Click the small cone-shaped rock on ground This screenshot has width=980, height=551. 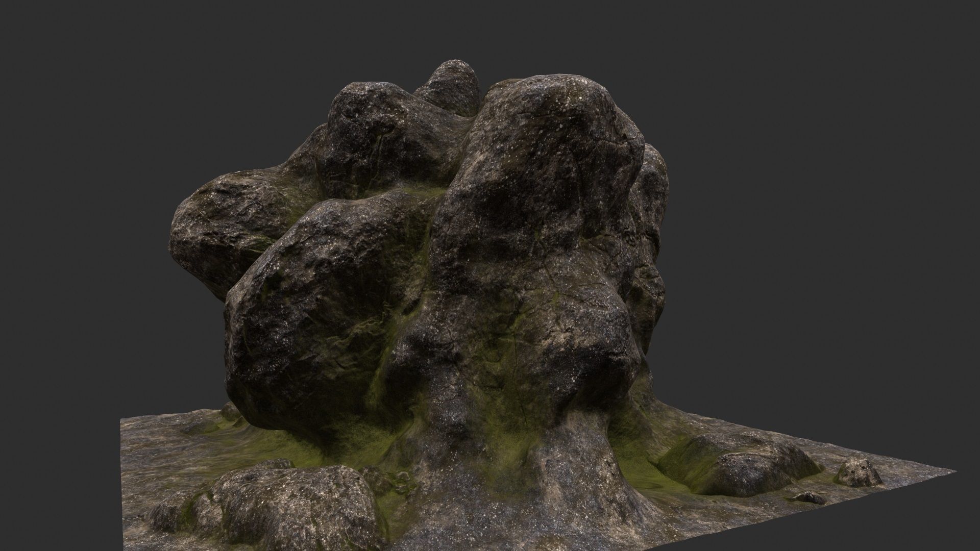(859, 472)
